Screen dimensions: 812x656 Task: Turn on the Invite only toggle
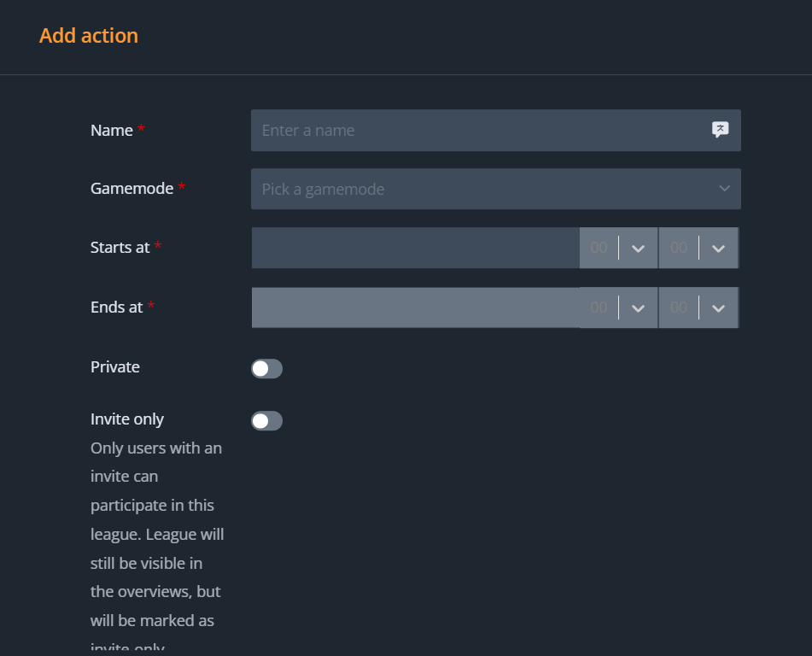[266, 421]
